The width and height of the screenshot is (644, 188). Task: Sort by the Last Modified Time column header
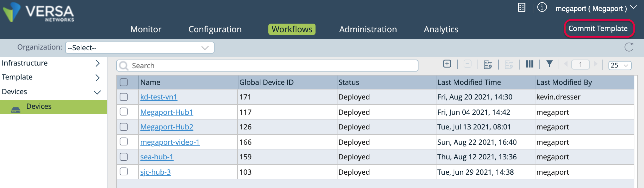tap(469, 82)
